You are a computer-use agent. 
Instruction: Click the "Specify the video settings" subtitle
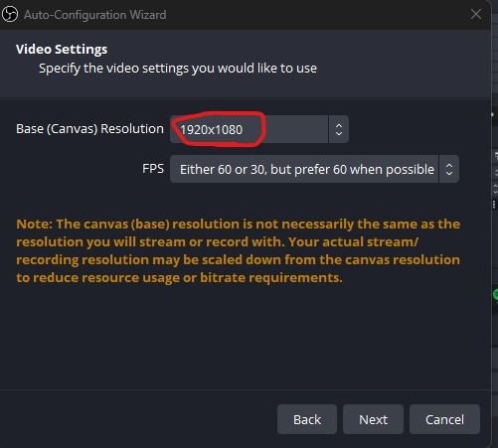click(x=178, y=69)
